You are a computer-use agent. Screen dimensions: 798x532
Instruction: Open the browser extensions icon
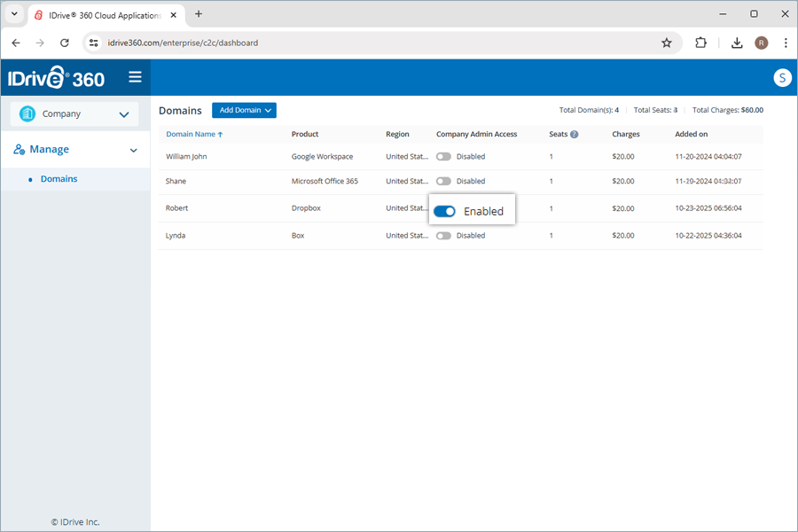[700, 43]
